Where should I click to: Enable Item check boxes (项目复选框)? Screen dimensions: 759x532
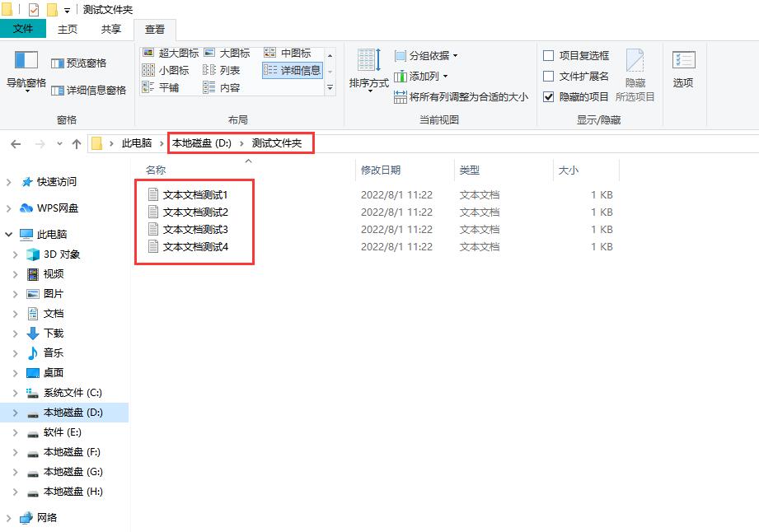tap(576, 56)
